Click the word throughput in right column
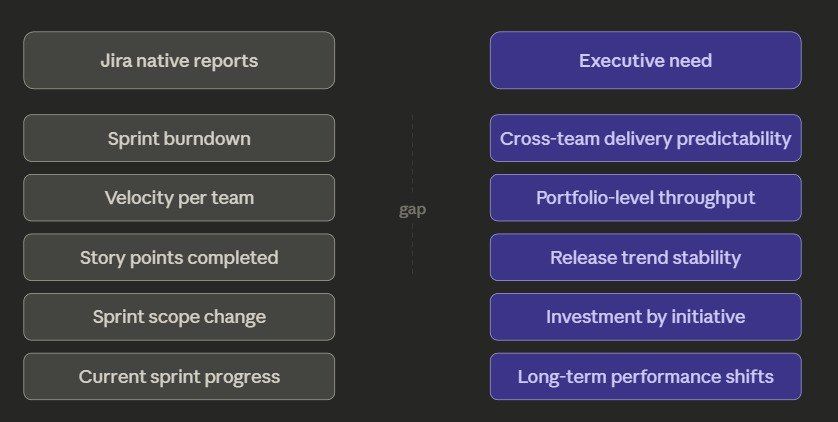 pyautogui.click(x=707, y=198)
